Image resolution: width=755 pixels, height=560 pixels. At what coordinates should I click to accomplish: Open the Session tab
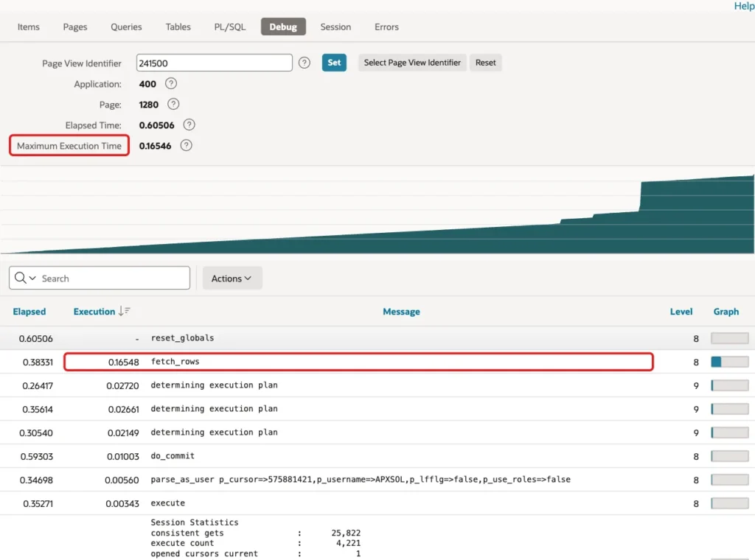[x=335, y=27]
